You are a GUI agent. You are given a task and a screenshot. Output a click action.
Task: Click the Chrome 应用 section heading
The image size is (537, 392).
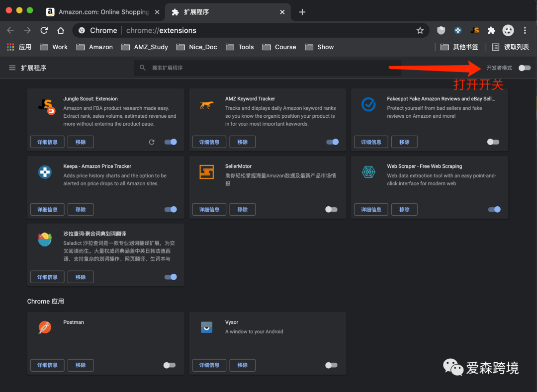46,302
